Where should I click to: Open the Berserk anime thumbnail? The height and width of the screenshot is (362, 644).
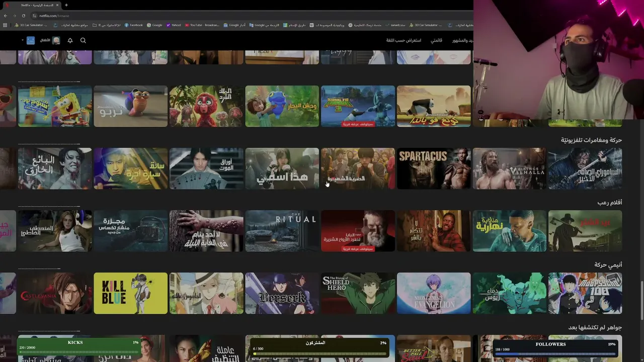[282, 293]
